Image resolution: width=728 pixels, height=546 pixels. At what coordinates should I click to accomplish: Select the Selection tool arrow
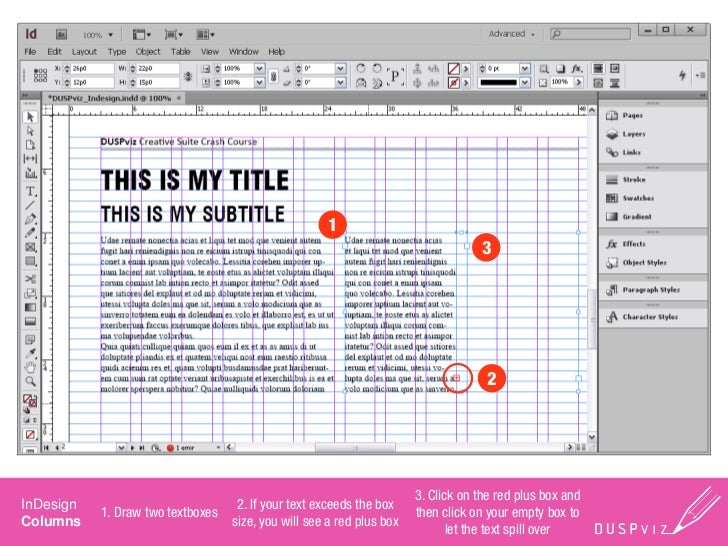click(30, 117)
